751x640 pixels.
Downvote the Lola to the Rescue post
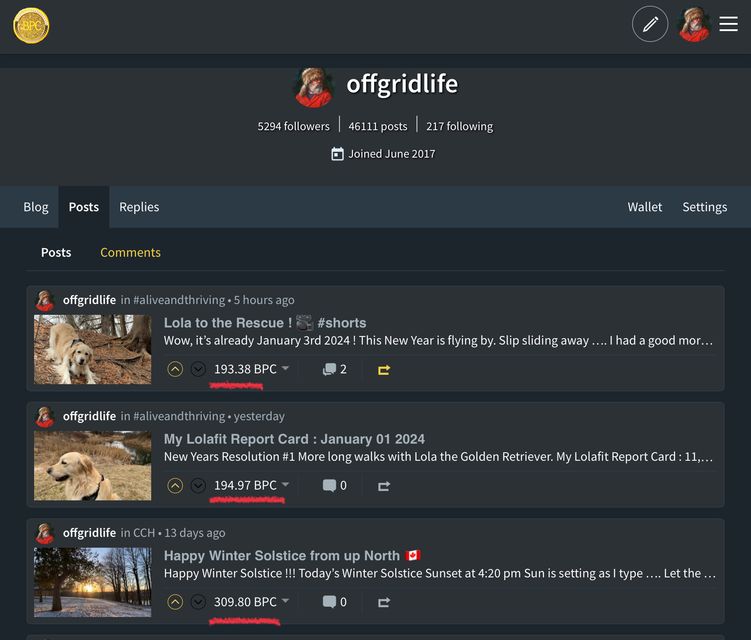198,369
